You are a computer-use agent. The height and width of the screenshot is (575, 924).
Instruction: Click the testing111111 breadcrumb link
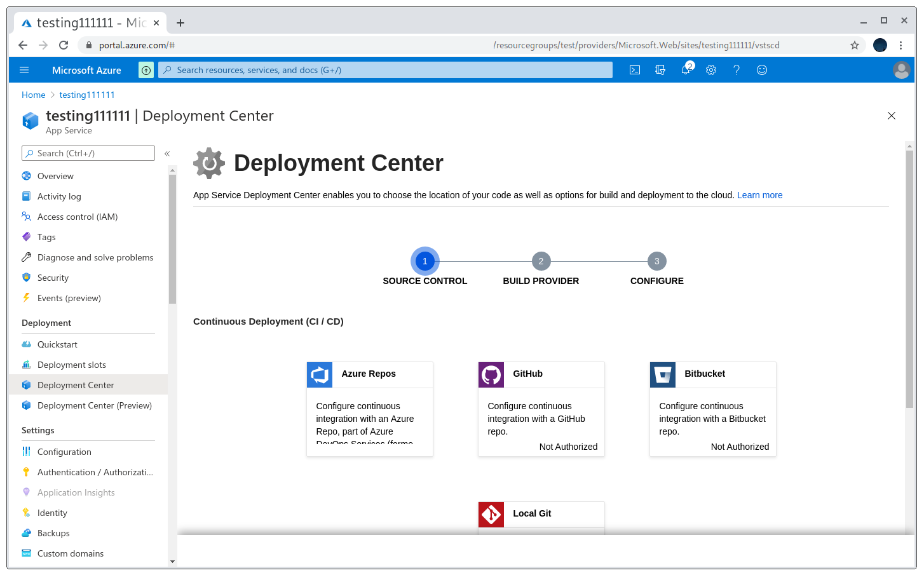tap(87, 95)
